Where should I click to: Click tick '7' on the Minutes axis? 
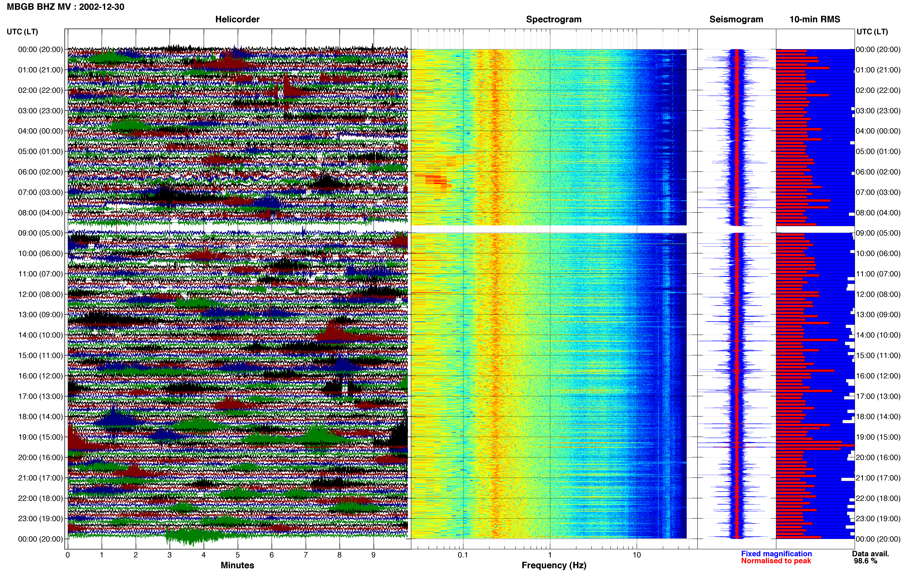pyautogui.click(x=306, y=555)
